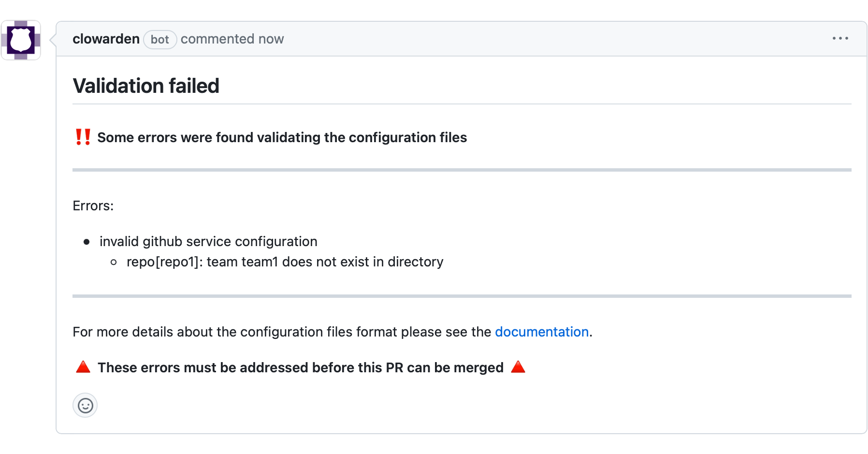
Task: Click the clowarden shield avatar
Action: point(21,40)
